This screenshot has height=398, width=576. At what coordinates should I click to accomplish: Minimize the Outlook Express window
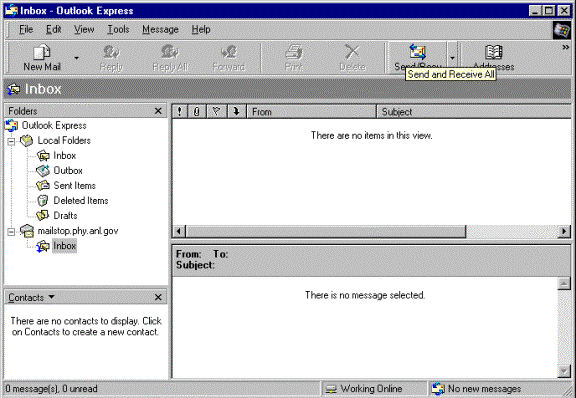point(535,11)
